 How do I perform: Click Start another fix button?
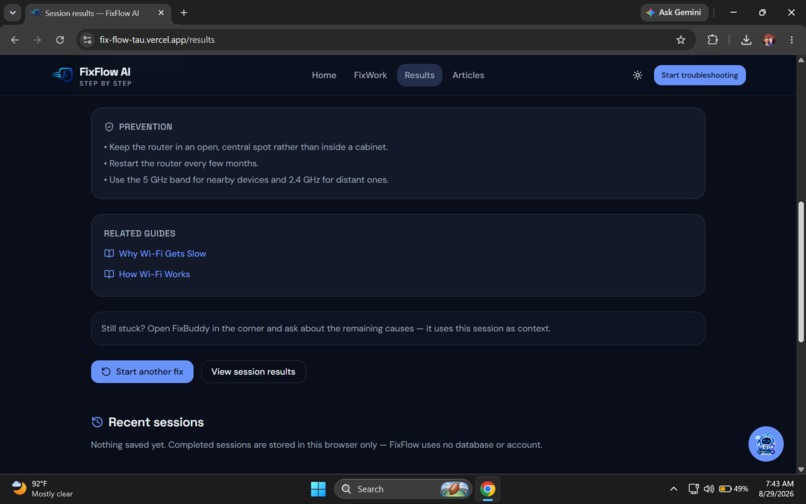[142, 372]
